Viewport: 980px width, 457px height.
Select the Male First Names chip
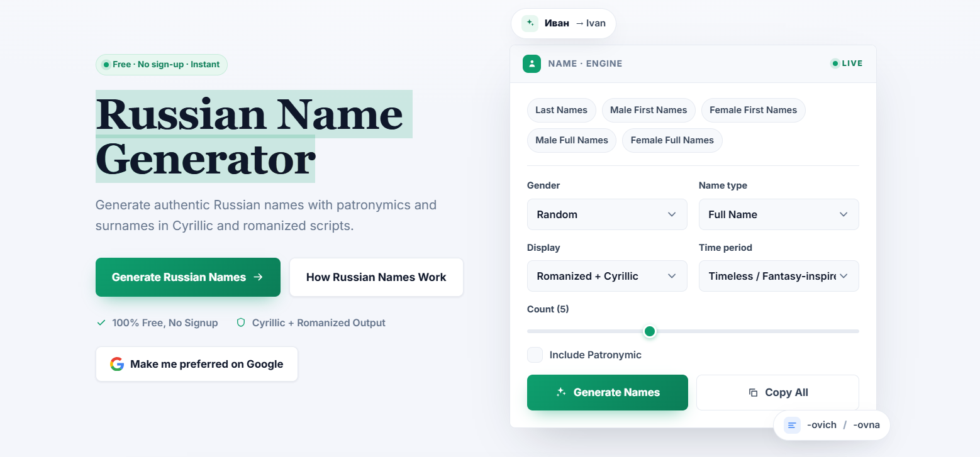[649, 110]
